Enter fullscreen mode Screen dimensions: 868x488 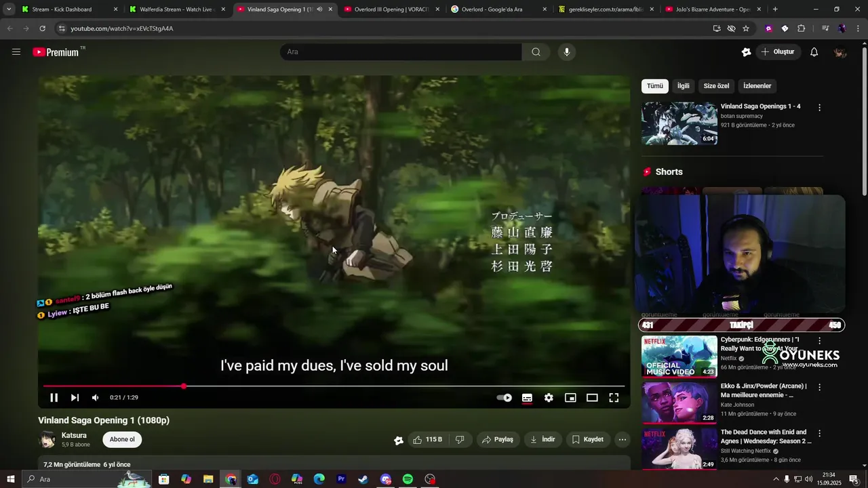pyautogui.click(x=614, y=398)
